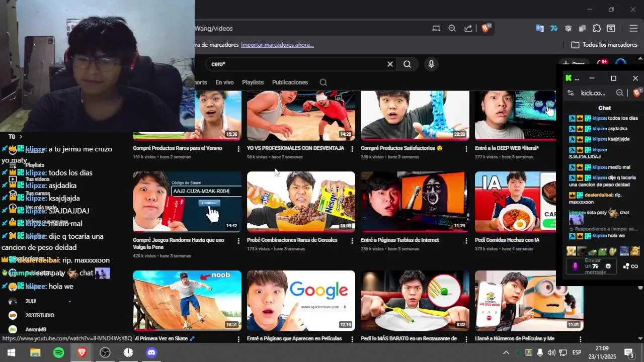Open Brave Shields icon in main address bar
The image size is (644, 362).
486,28
